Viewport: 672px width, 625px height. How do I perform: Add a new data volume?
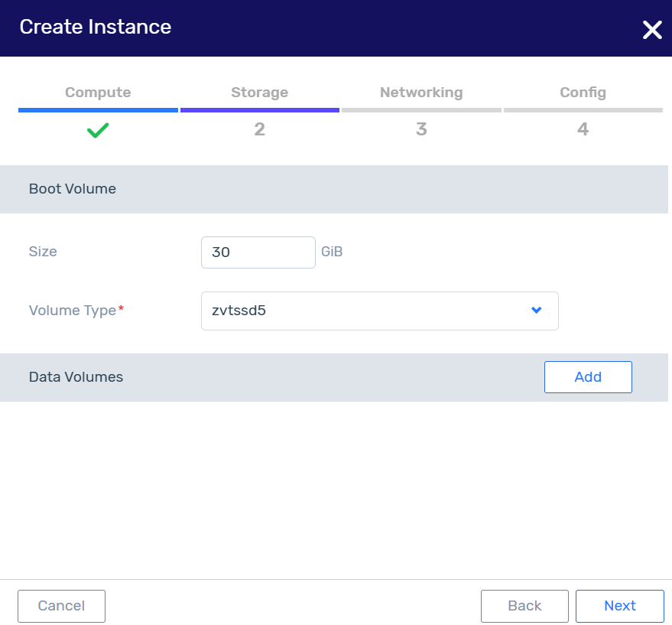pyautogui.click(x=588, y=376)
